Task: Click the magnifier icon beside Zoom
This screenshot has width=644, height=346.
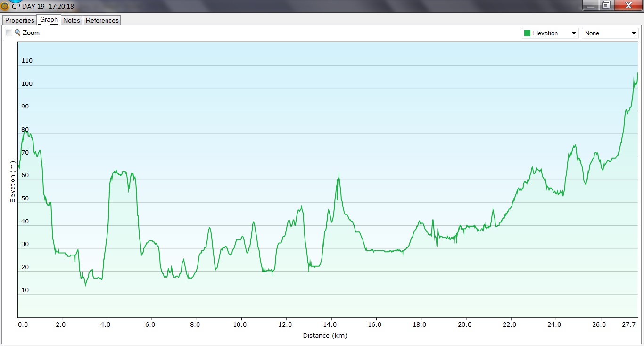Action: [17, 33]
